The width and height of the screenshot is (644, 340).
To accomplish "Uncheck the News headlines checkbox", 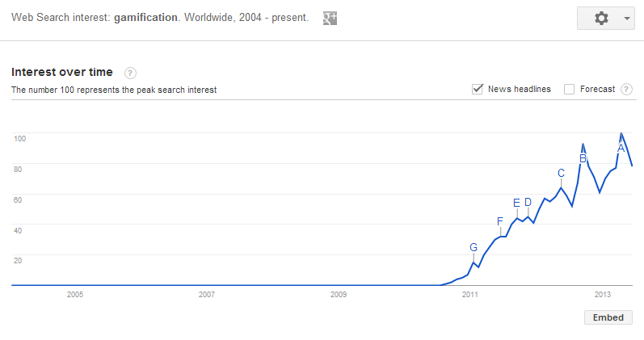I will click(478, 89).
